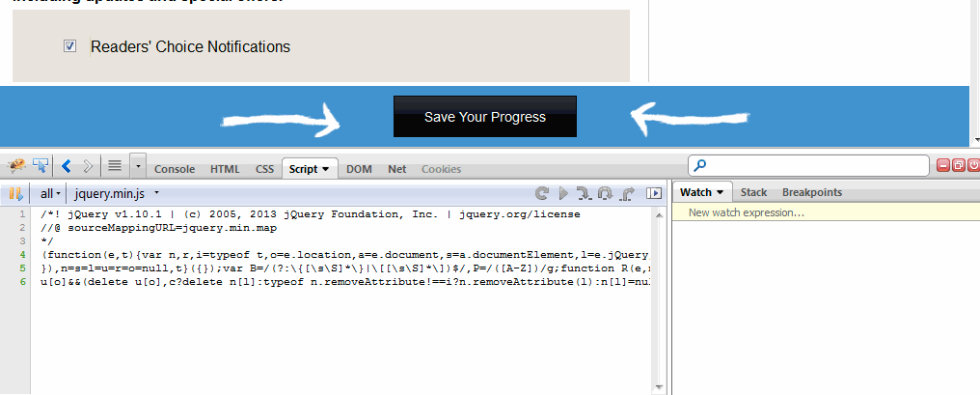
Task: Toggle the side panels visibility icon
Action: pos(654,193)
